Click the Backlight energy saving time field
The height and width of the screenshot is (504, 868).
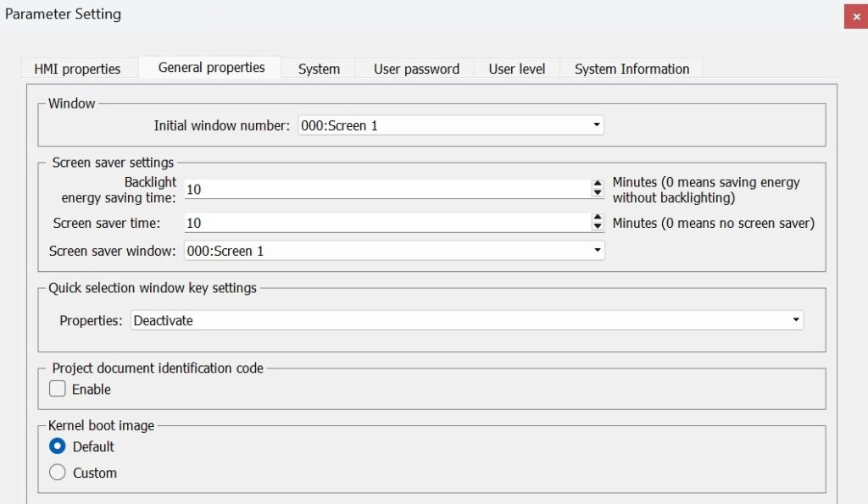coord(387,189)
